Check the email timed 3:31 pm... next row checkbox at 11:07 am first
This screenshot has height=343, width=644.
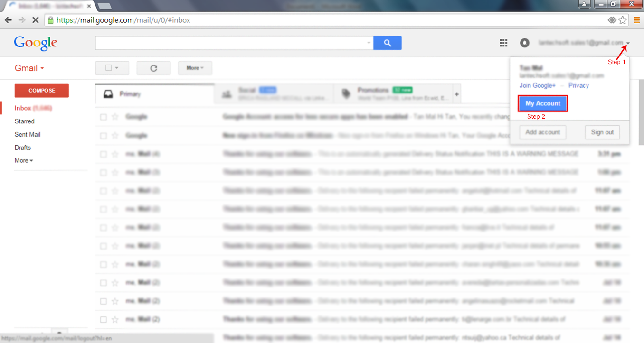[104, 191]
